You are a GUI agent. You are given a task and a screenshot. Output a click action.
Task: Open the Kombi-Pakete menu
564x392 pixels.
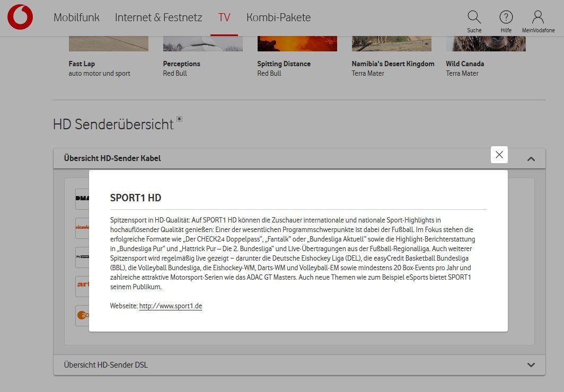[278, 17]
